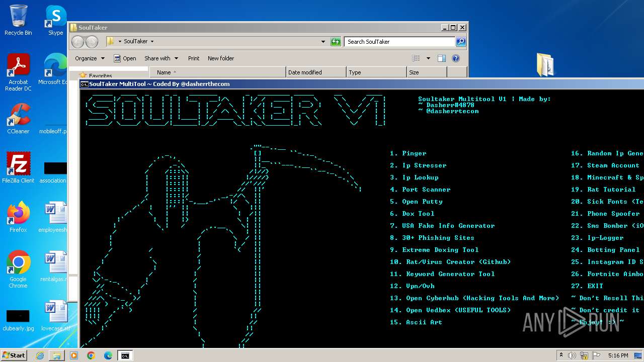Refresh the SoulTaker folder view
644x362 pixels.
(336, 42)
